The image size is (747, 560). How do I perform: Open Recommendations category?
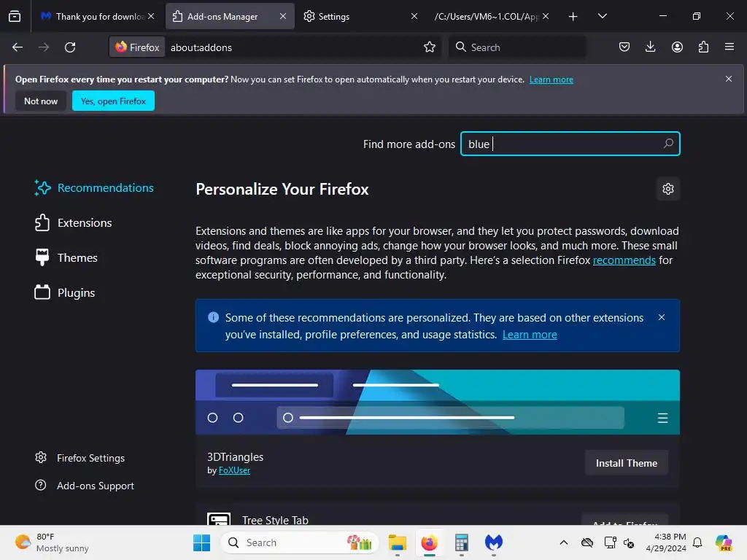click(x=94, y=187)
